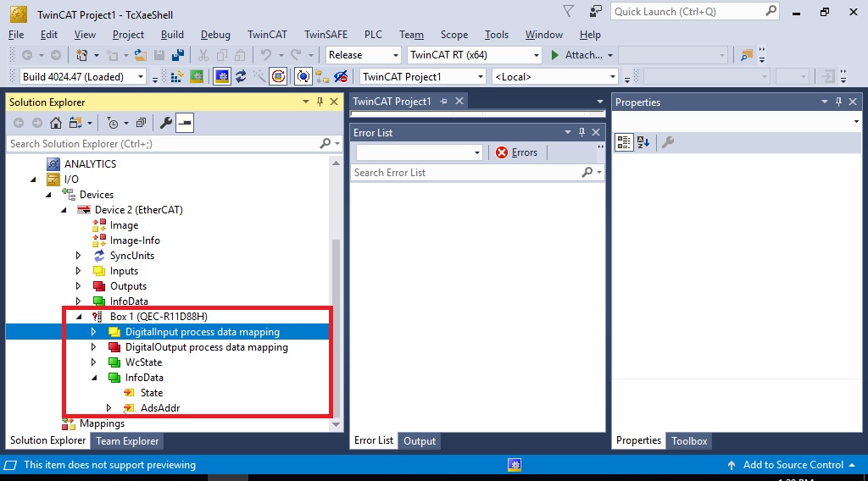
Task: Expand the AdsAddr node
Action: point(109,408)
